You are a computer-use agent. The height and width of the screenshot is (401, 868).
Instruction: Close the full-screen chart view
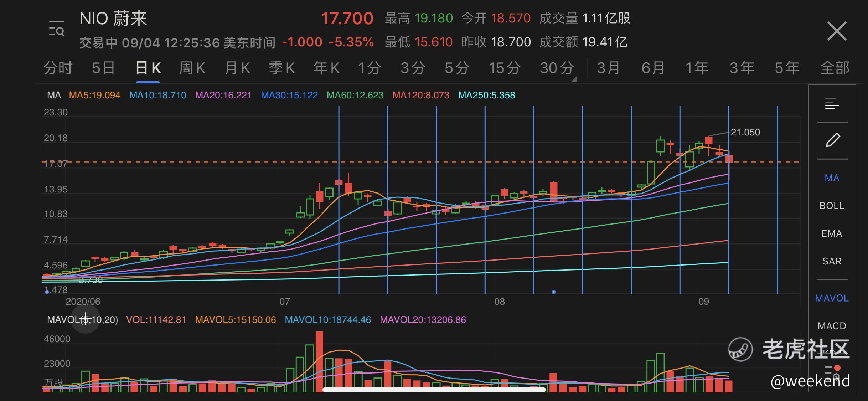836,31
